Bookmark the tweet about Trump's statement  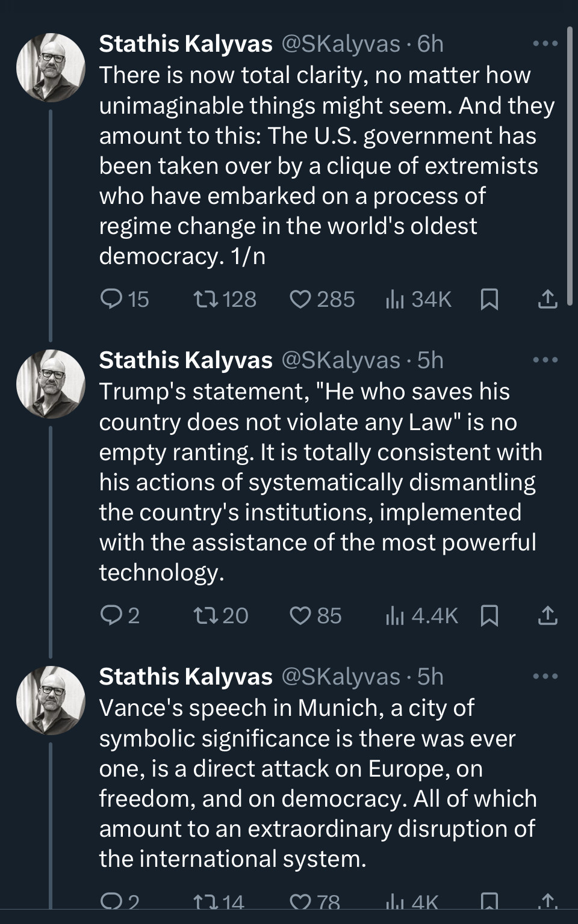pos(489,615)
